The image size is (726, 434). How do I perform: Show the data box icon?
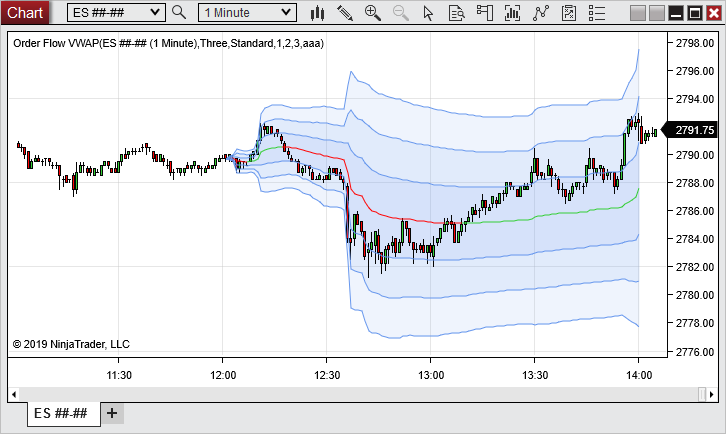pyautogui.click(x=457, y=13)
